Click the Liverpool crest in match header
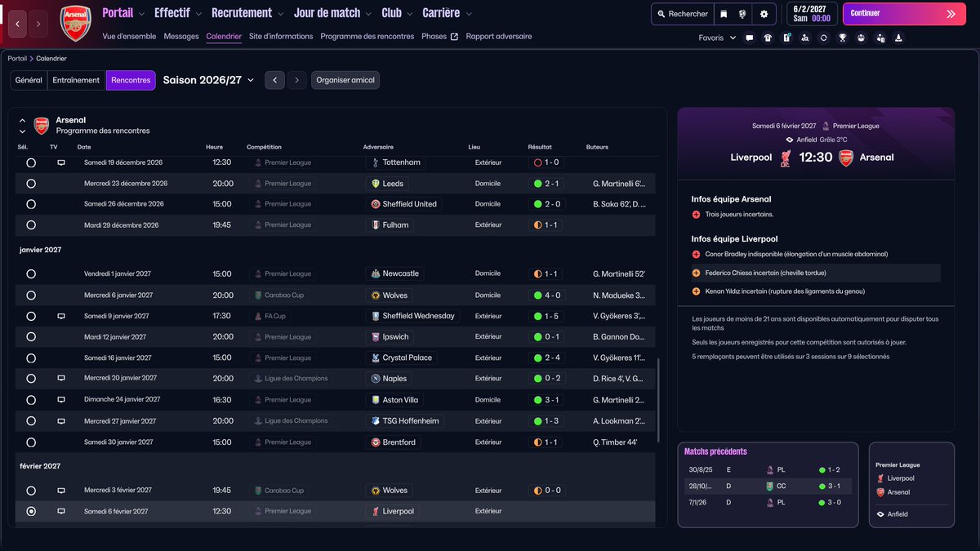This screenshot has height=551, width=980. coord(785,158)
